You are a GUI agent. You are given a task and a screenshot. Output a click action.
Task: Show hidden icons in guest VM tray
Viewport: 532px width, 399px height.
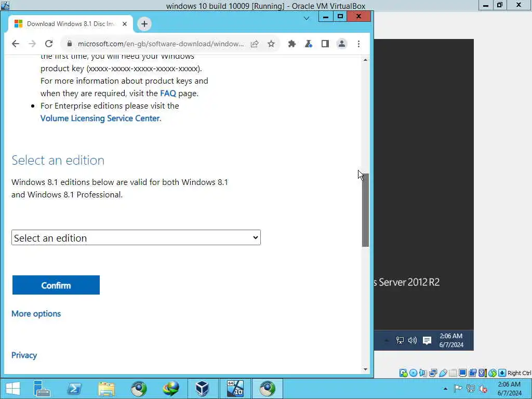(x=387, y=340)
